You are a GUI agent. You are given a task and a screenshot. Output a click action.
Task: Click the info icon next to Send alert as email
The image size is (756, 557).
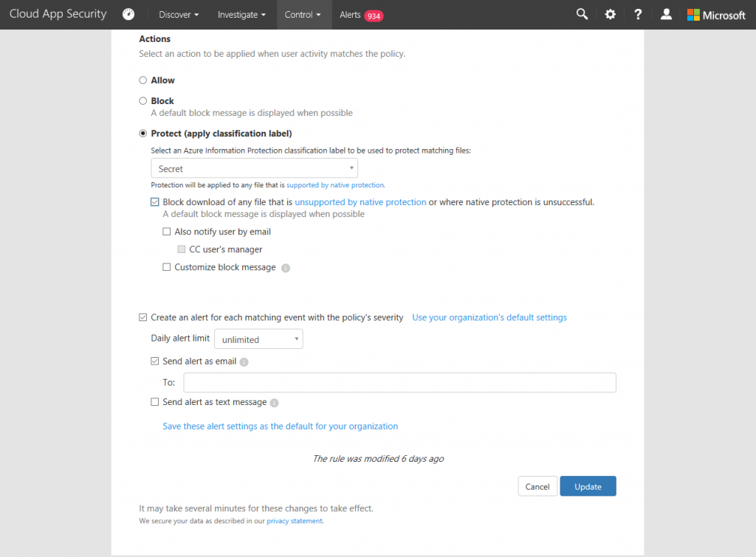pos(245,361)
